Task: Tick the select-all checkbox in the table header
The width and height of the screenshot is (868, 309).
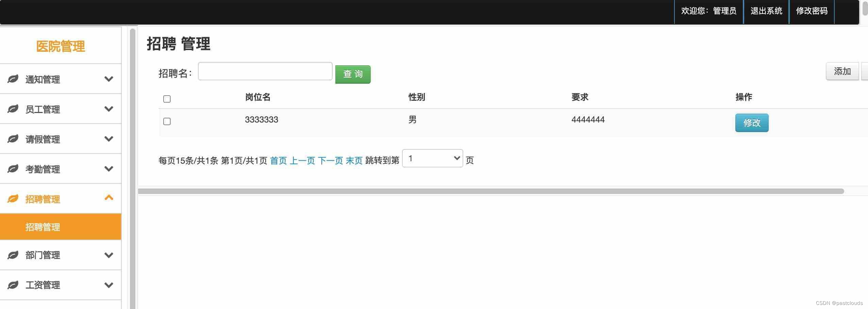Action: 167,99
